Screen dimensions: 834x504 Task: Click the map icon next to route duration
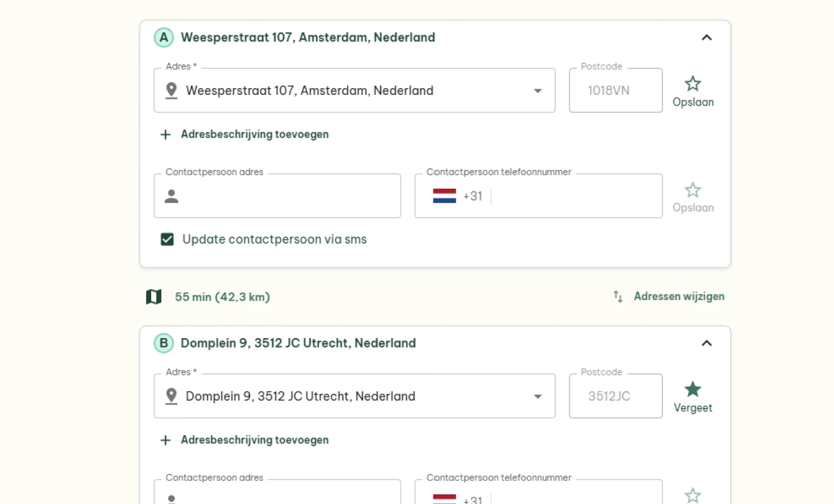pyautogui.click(x=153, y=297)
